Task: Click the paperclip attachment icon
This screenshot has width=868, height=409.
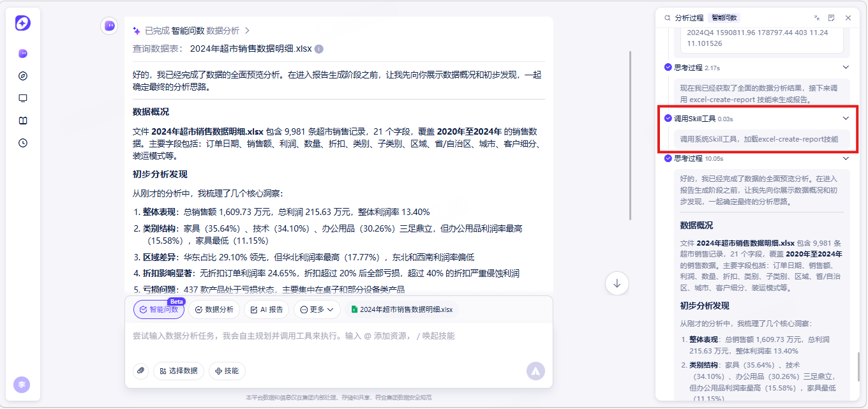Action: (141, 371)
